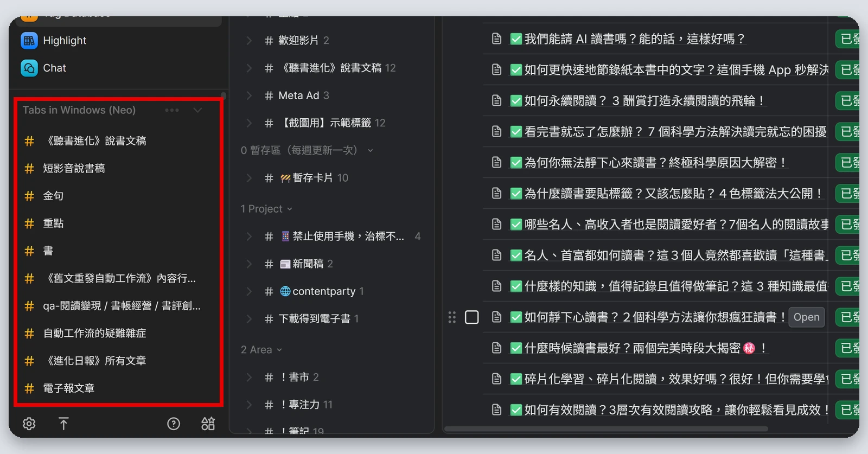
Task: Collapse the 2 Area section dropdown
Action: click(x=279, y=350)
